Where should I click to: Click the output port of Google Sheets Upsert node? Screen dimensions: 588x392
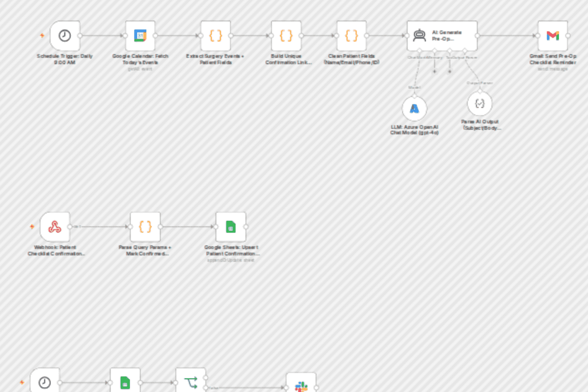246,227
